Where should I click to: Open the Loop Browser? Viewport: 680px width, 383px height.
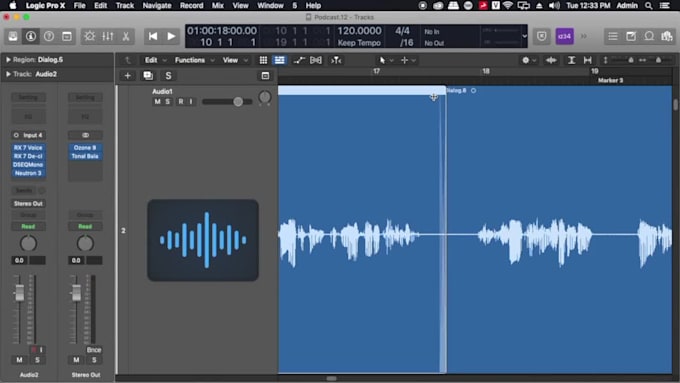click(649, 36)
